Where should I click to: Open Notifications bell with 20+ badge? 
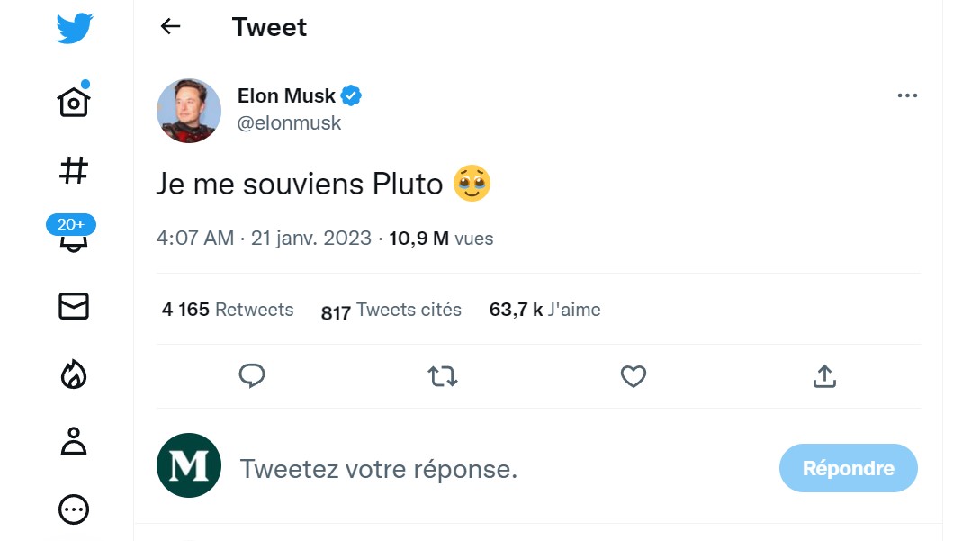(72, 237)
